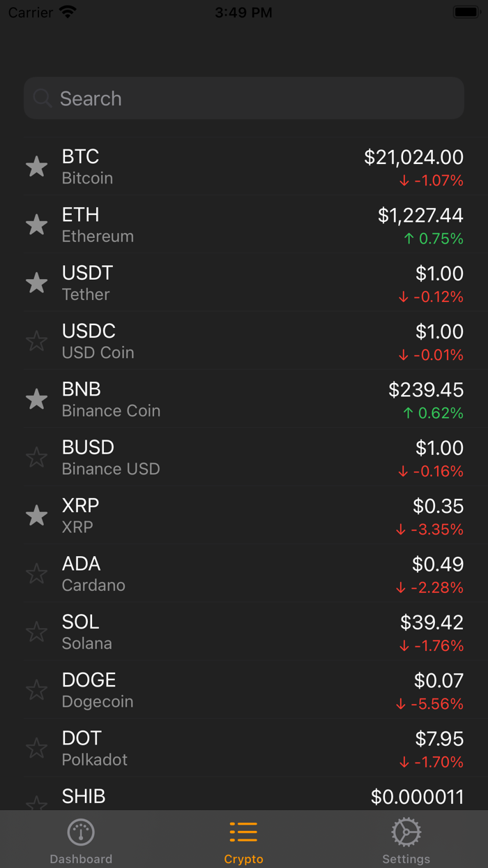
Task: Favorite BUSD using its star
Action: pos(36,457)
